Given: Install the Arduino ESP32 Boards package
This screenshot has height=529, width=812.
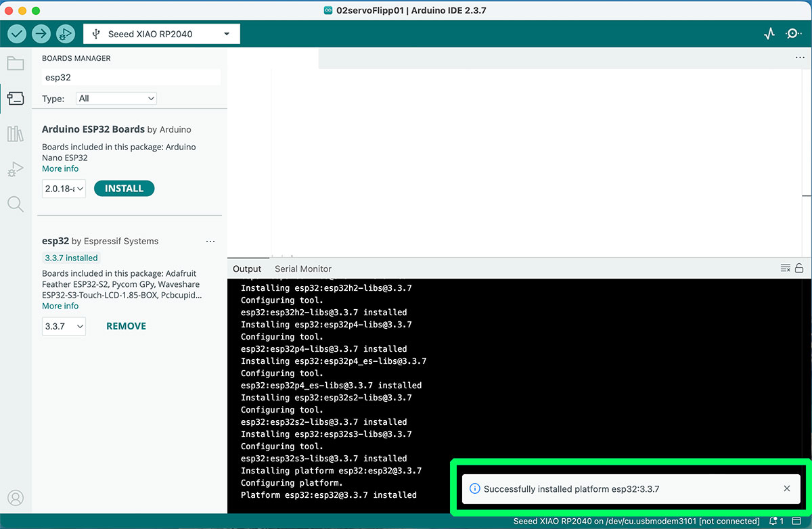Looking at the screenshot, I should [x=124, y=189].
